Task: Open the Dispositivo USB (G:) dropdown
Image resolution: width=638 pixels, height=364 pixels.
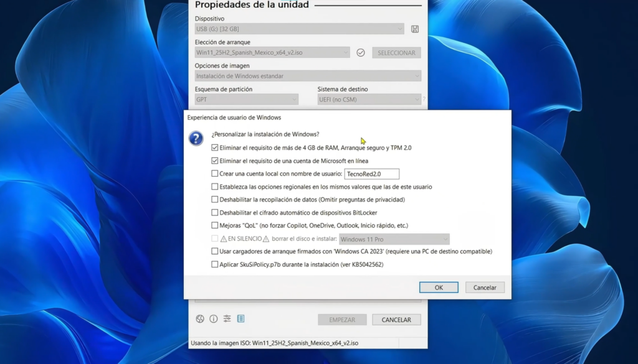Action: tap(299, 29)
